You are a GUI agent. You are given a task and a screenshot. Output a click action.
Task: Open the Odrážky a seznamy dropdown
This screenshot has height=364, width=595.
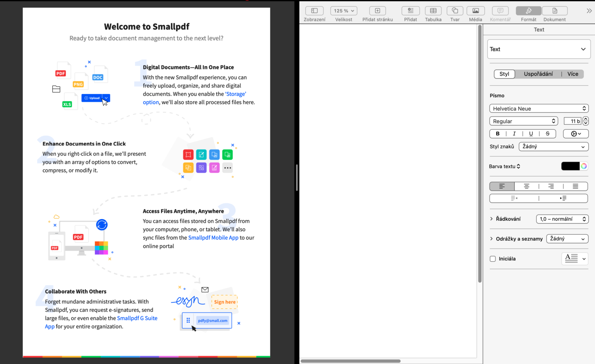(567, 239)
